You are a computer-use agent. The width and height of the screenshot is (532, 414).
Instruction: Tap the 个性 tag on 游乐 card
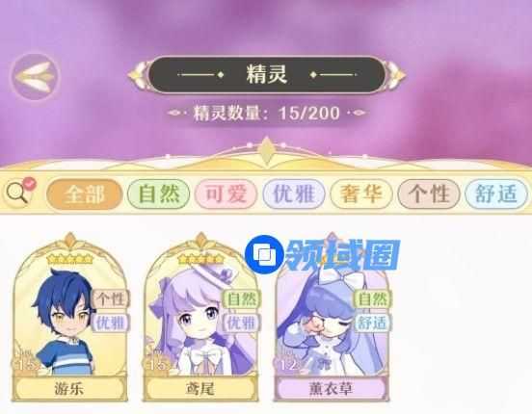(x=111, y=299)
